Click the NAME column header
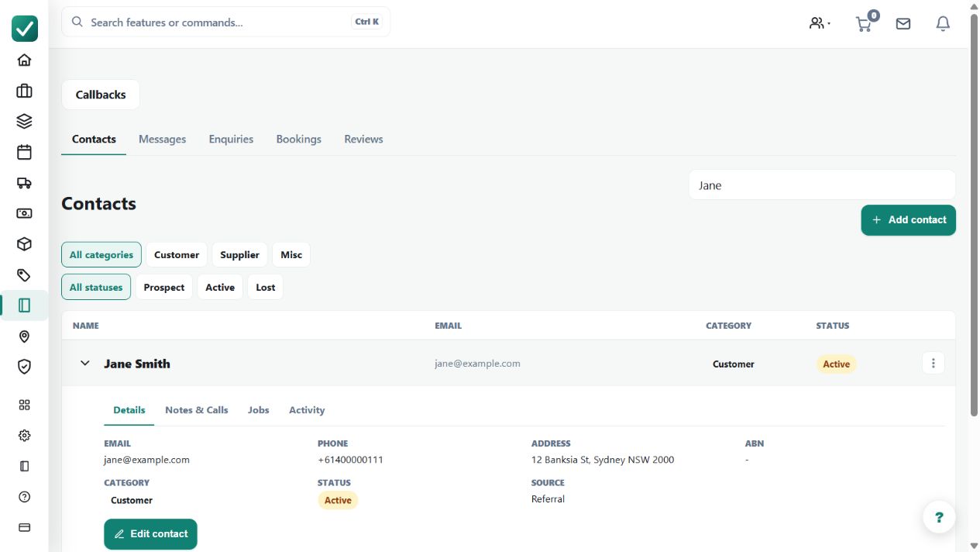The width and height of the screenshot is (980, 552). coord(86,326)
